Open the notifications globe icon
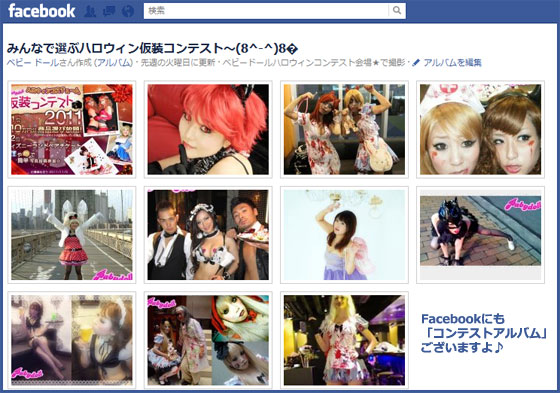 [128, 11]
